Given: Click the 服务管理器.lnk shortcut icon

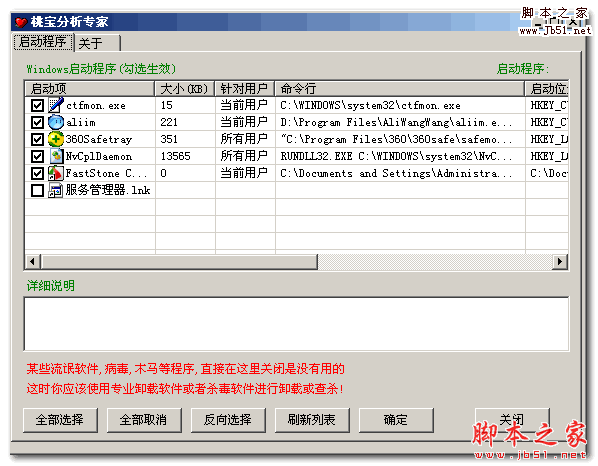Looking at the screenshot, I should 56,190.
